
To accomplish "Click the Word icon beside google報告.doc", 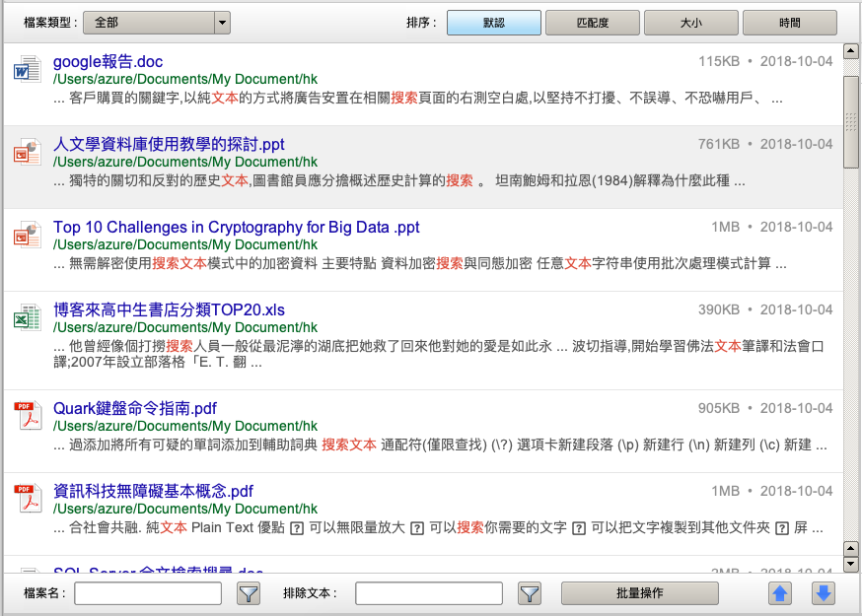I will (x=26, y=70).
